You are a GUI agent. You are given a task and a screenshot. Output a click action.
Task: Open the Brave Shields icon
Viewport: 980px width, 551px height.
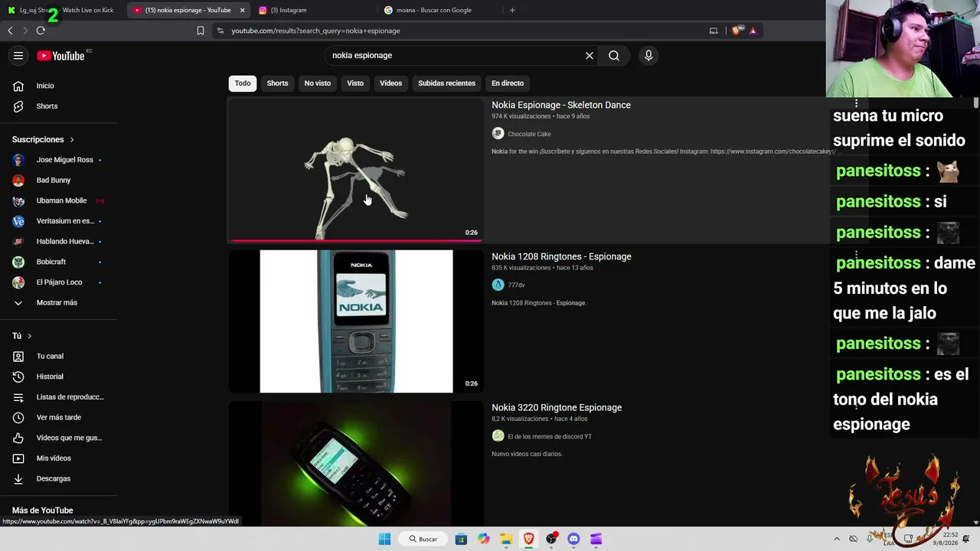pos(737,31)
